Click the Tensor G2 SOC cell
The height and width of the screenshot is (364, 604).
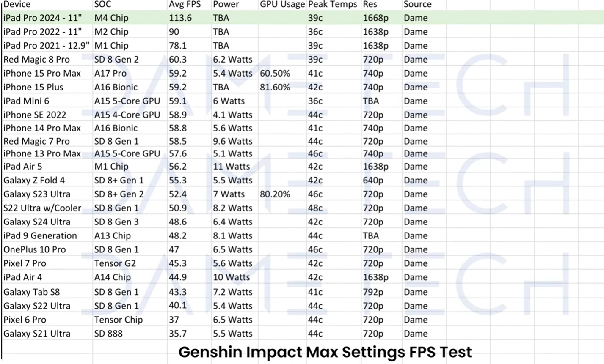115,263
